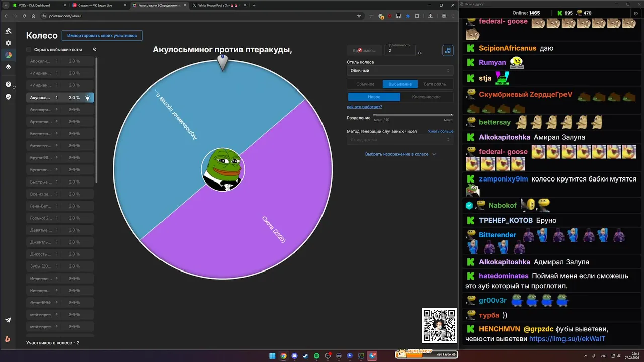Viewport: 644px width, 362px height.
Task: Open browser extensions puzzle icon
Action: [x=417, y=16]
